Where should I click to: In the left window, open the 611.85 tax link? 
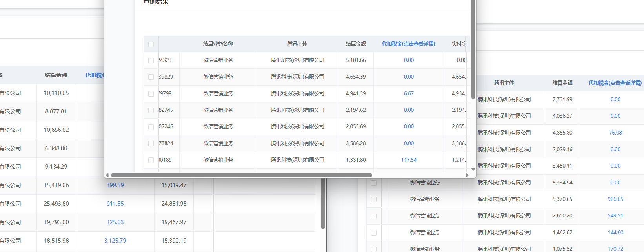point(115,203)
